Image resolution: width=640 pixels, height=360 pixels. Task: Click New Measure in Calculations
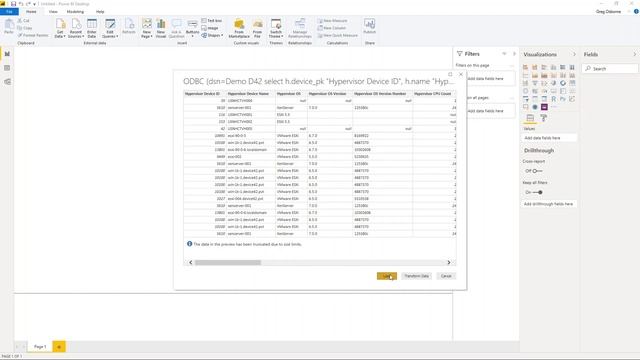pos(333,20)
